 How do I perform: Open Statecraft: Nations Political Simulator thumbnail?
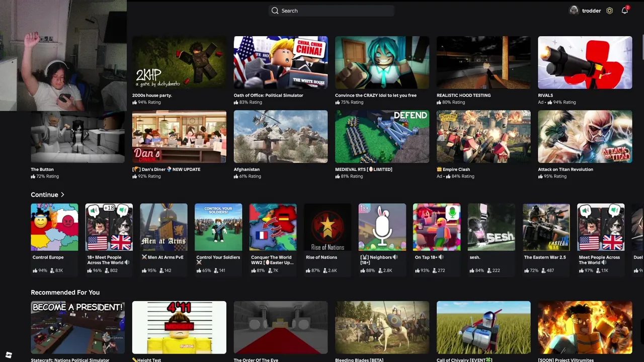coord(77,327)
